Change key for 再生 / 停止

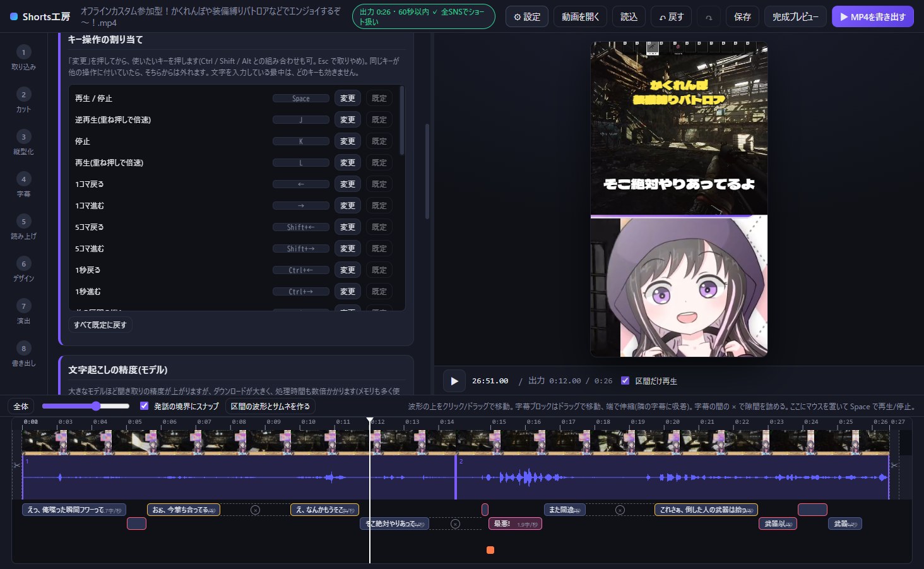[x=347, y=98]
